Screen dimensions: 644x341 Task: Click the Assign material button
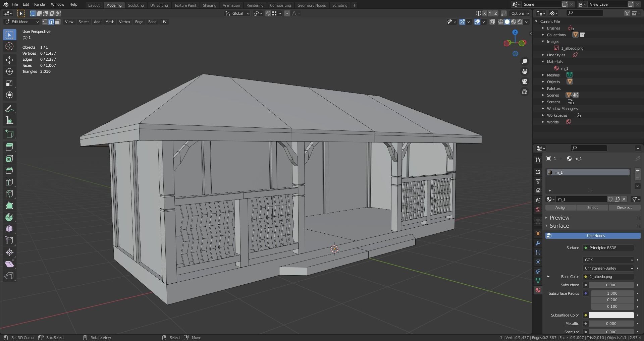pyautogui.click(x=561, y=208)
